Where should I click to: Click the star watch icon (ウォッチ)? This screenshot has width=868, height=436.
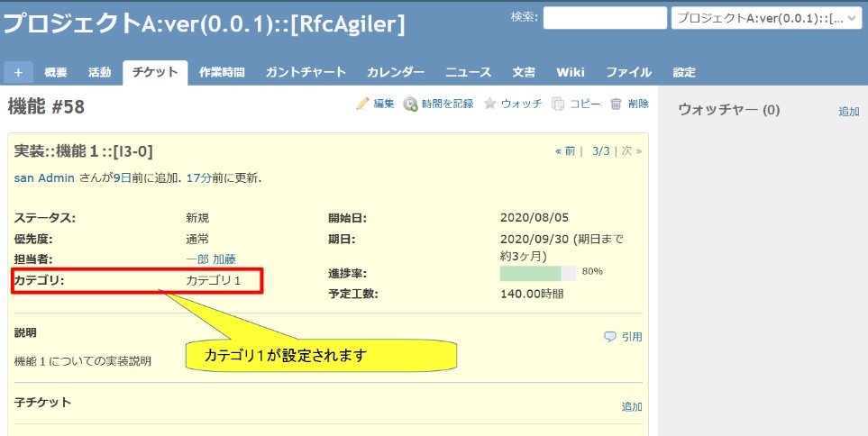[x=490, y=104]
